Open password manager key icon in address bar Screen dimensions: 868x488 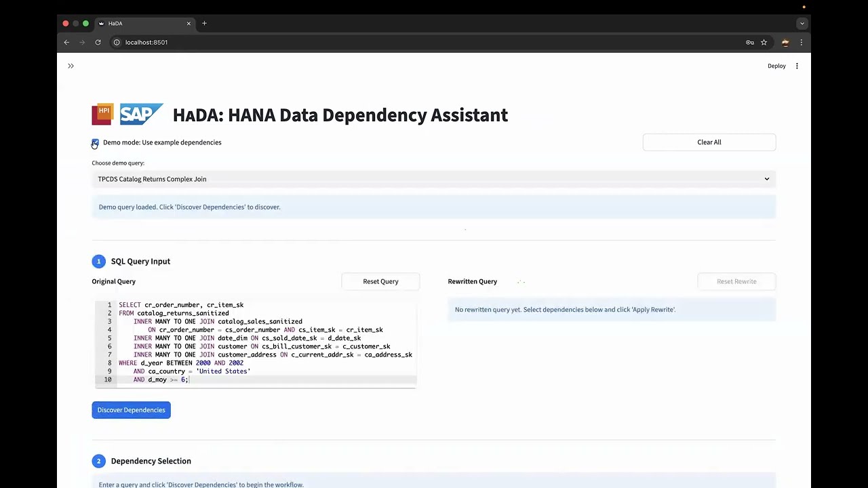click(x=749, y=42)
